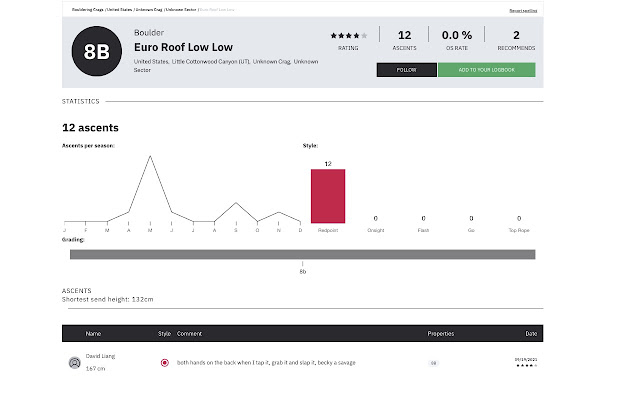Click the gray 8b grading bar
The width and height of the screenshot is (640, 400).
click(x=302, y=254)
